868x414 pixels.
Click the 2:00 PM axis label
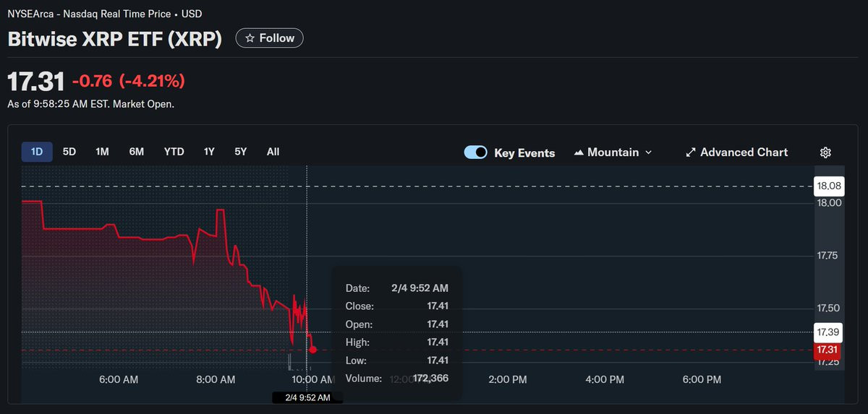[x=507, y=379]
